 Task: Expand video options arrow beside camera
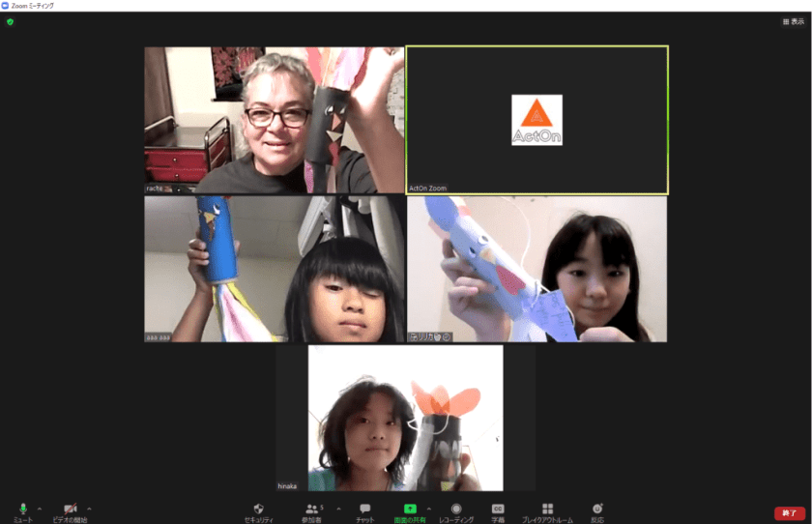(89, 508)
